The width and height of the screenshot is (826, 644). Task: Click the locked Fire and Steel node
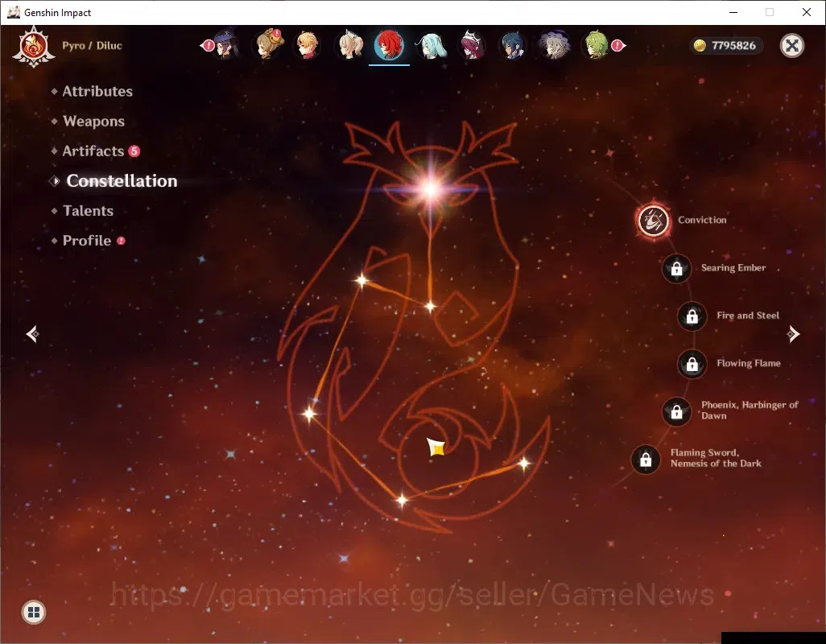[692, 316]
